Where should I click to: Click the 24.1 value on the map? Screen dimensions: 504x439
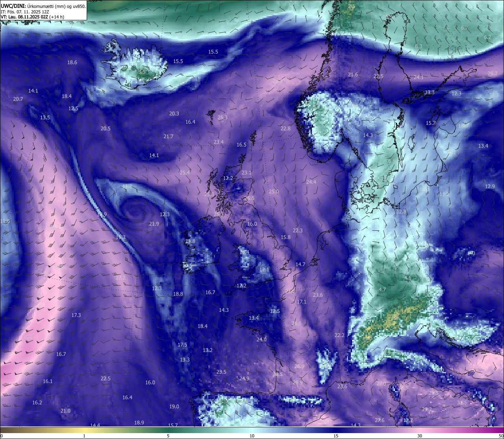coord(419,77)
